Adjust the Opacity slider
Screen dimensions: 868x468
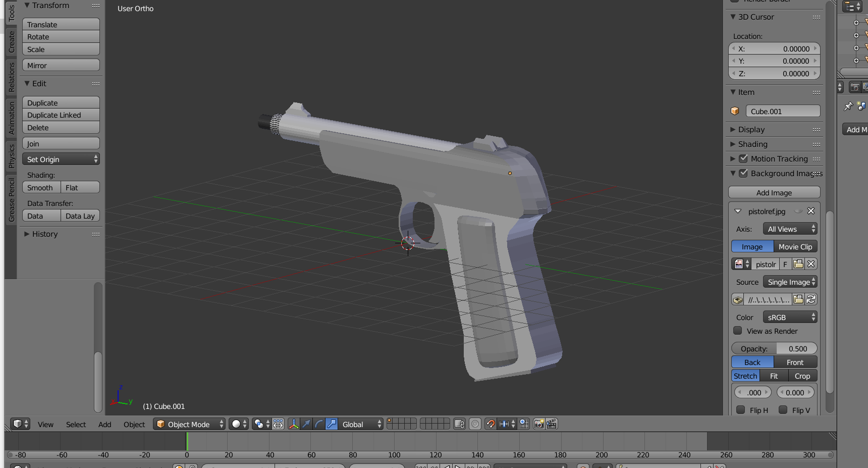point(774,348)
